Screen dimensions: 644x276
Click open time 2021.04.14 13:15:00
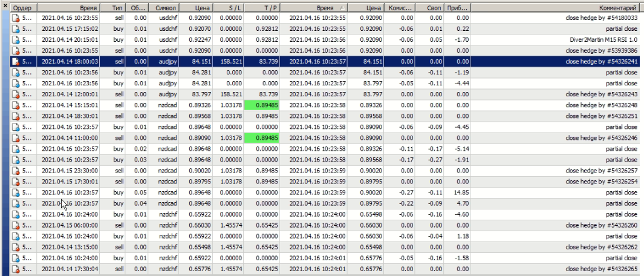pos(70,247)
